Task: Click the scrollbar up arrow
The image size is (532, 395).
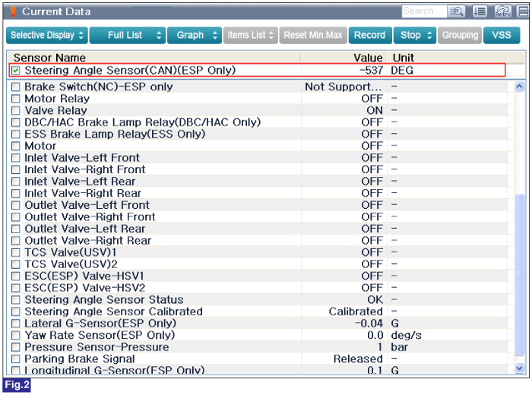Action: point(519,87)
